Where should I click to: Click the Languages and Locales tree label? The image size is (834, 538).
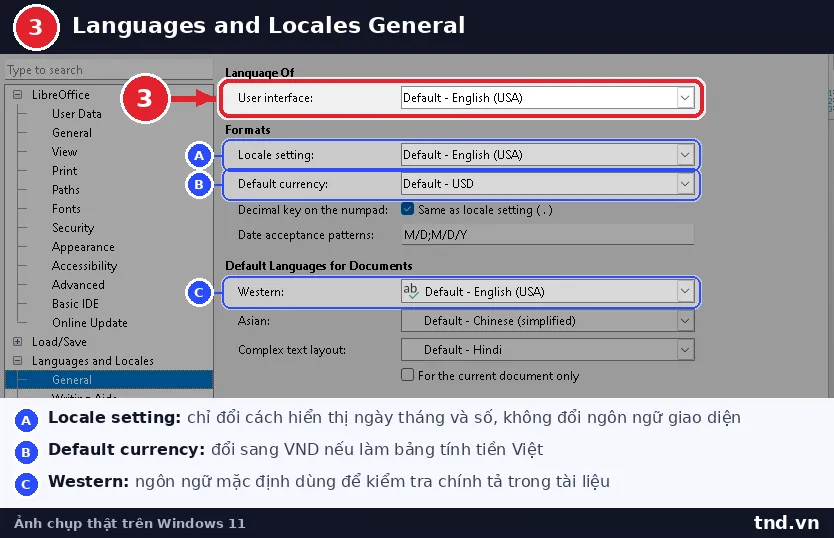(x=93, y=361)
